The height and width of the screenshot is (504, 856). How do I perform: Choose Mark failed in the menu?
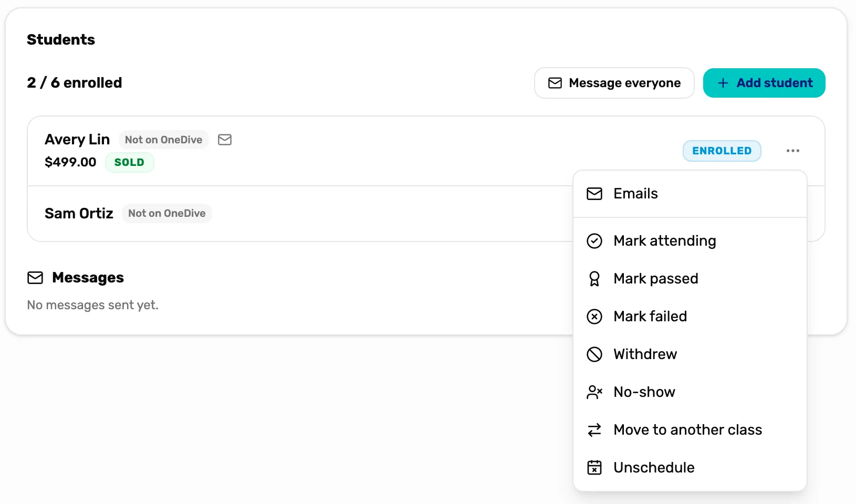point(690,317)
